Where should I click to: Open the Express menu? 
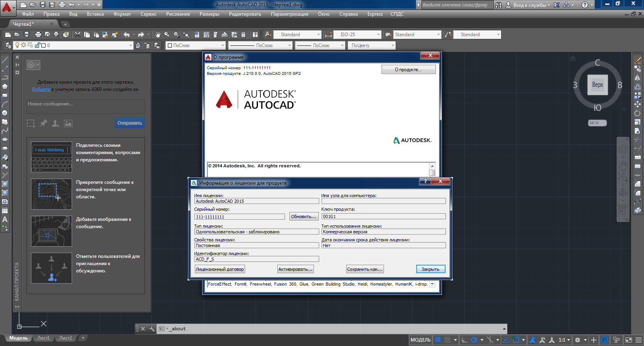click(375, 14)
